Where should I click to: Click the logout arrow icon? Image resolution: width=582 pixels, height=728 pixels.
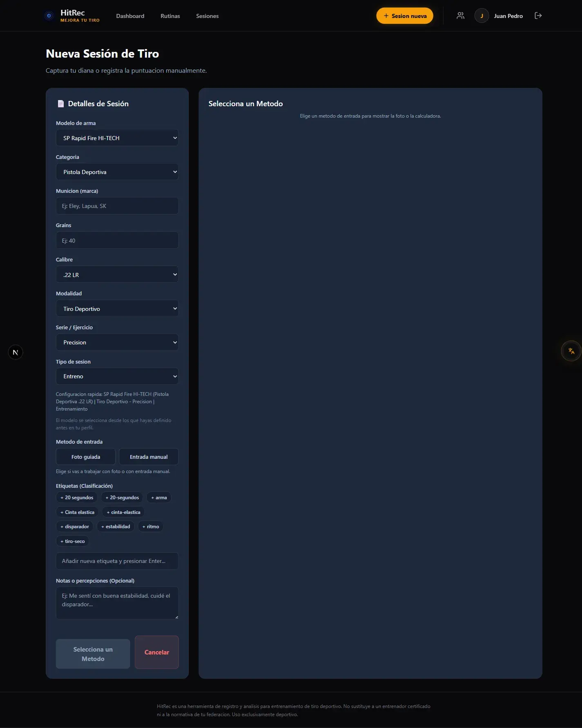pos(538,16)
